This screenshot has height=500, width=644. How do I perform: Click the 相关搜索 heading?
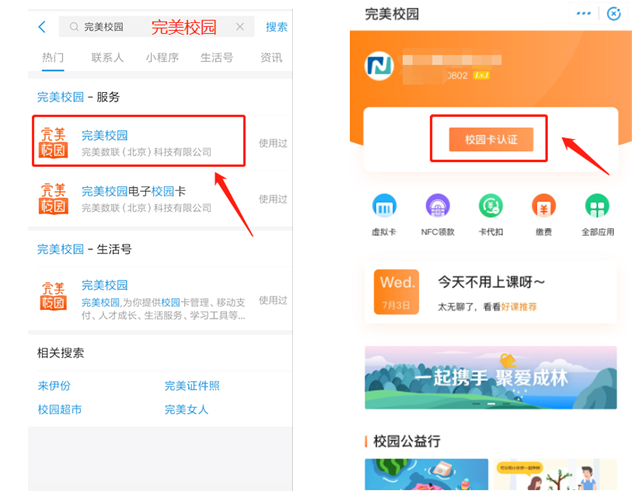(60, 353)
